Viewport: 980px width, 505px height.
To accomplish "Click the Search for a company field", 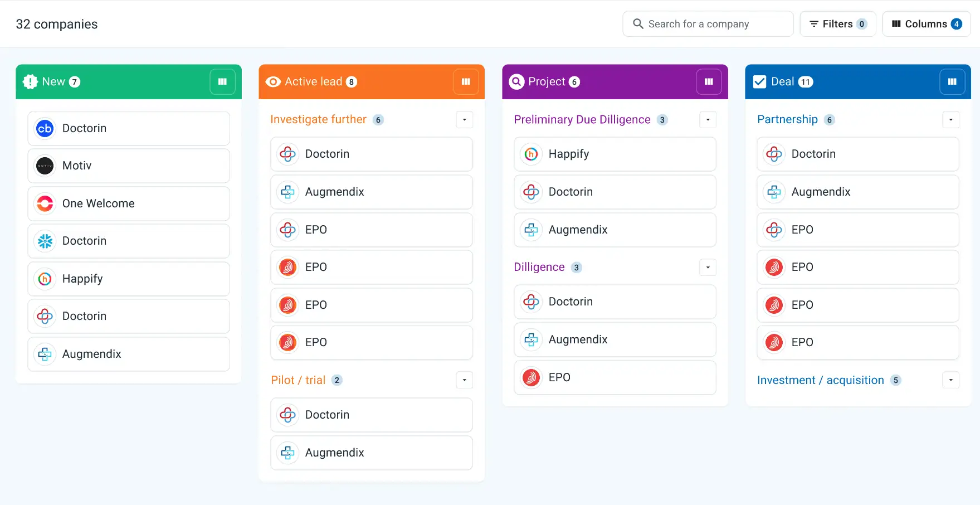I will tap(708, 24).
